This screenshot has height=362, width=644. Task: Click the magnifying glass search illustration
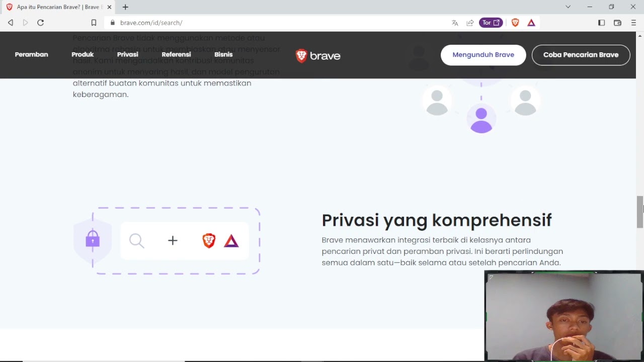click(136, 241)
